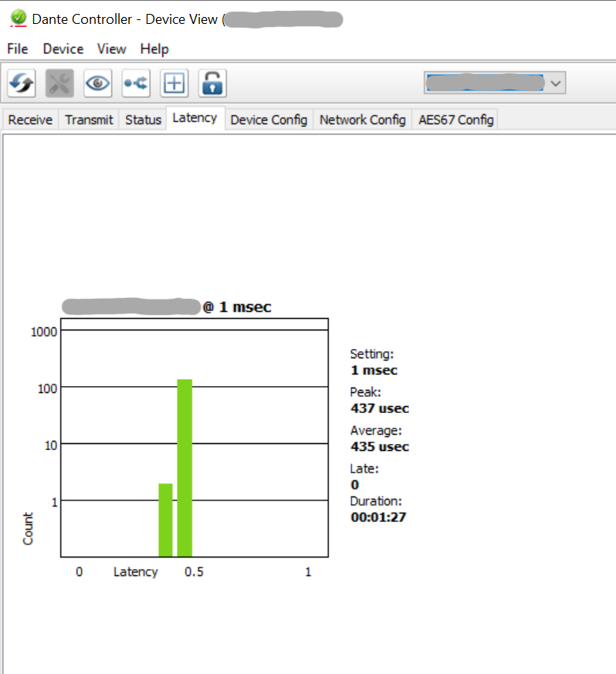This screenshot has width=616, height=674.
Task: Open the network routing view icon
Action: tap(136, 83)
